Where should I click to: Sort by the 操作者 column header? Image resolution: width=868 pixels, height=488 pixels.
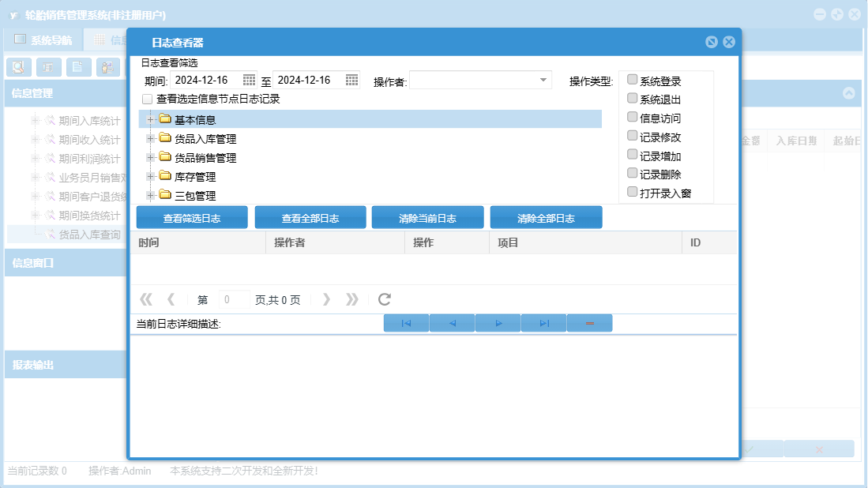coord(334,242)
